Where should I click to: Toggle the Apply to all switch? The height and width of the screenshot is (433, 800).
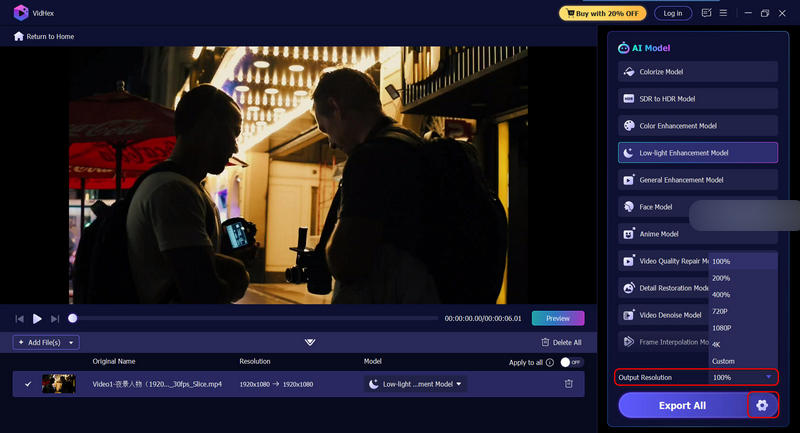(571, 362)
